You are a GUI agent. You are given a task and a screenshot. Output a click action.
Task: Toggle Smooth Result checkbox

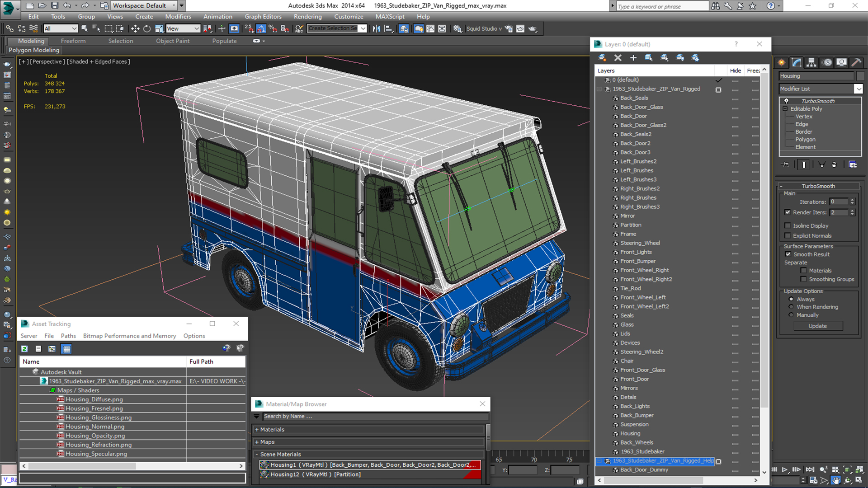click(x=788, y=254)
